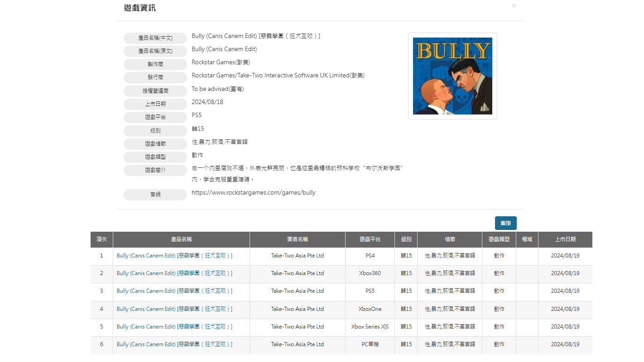Select the PC單機 platform cell
The height and width of the screenshot is (362, 644).
370,344
